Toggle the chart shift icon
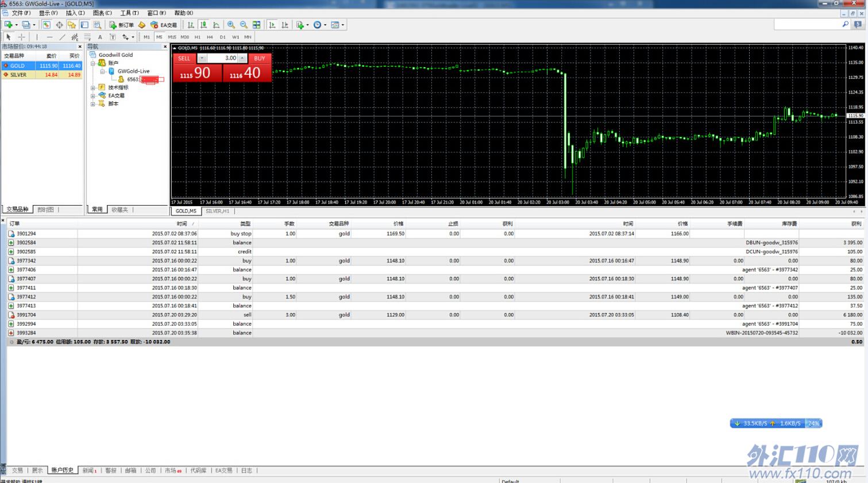This screenshot has width=868, height=483. tap(284, 25)
